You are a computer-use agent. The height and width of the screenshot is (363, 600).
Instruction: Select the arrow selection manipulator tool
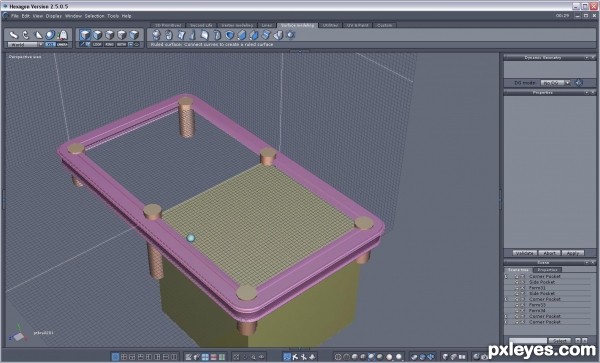pos(14,35)
